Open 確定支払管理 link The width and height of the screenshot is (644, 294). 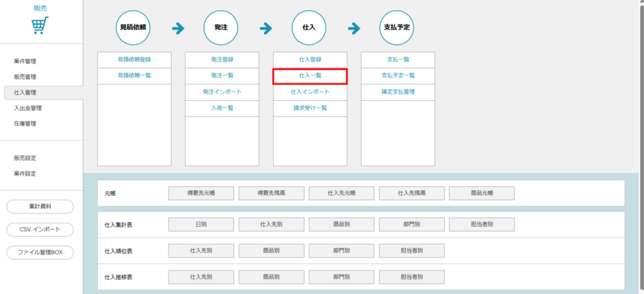(397, 92)
